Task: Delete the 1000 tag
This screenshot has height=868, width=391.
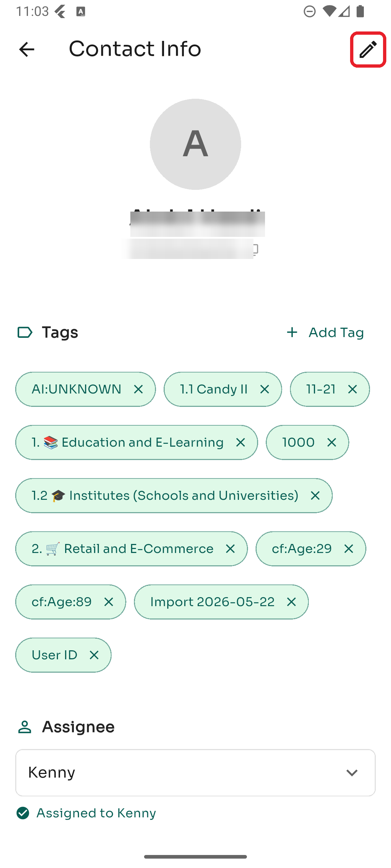Action: (x=332, y=442)
